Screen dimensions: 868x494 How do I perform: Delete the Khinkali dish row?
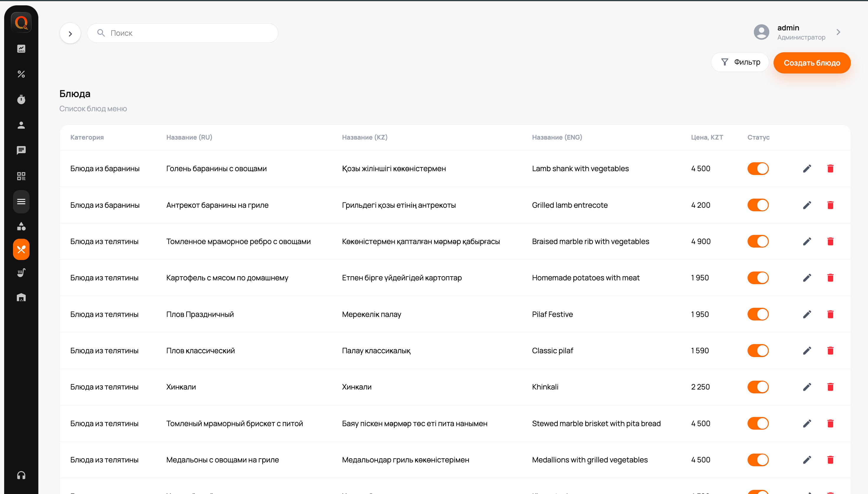tap(830, 387)
